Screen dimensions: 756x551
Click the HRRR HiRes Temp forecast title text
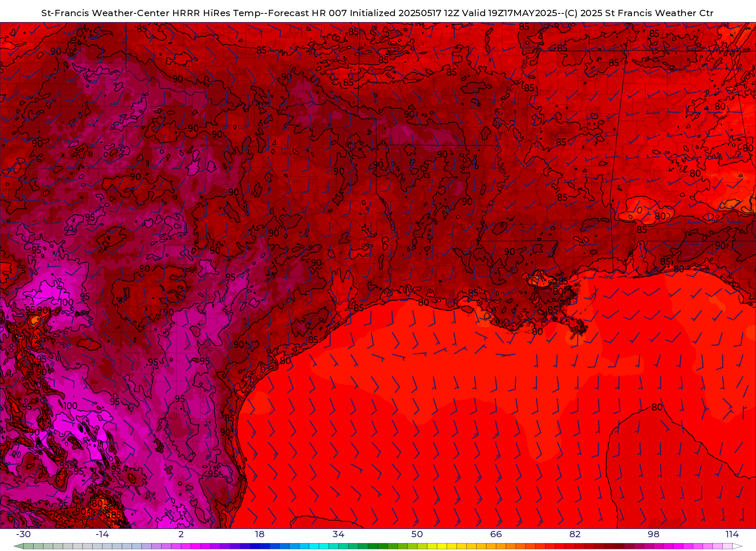coord(377,13)
